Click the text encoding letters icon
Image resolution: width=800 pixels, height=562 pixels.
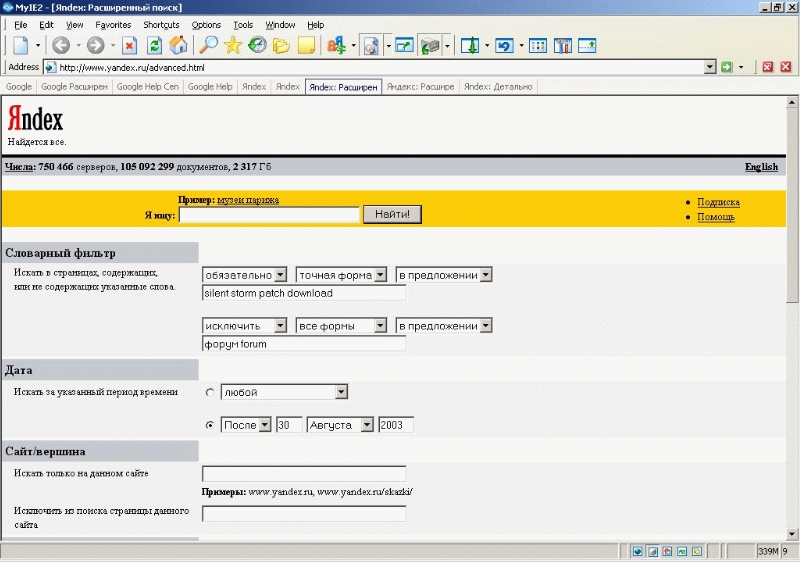[x=336, y=45]
